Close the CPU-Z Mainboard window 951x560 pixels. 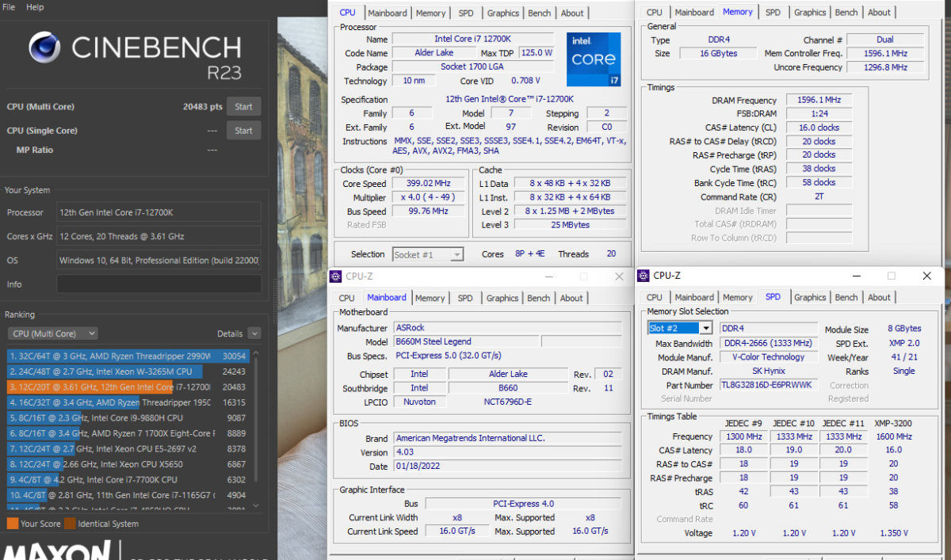[x=620, y=276]
